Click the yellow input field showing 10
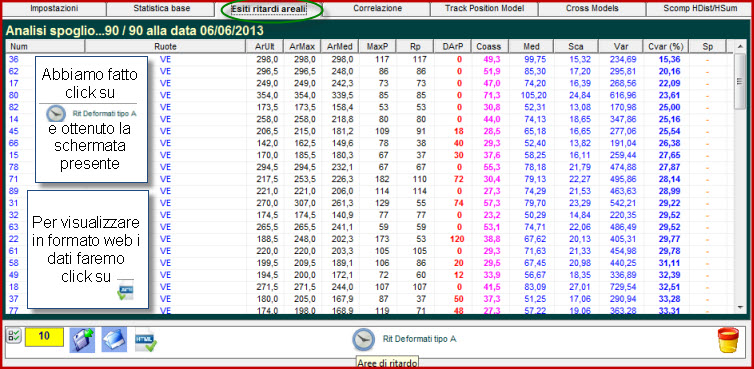Screen dimensions: 754x369 [44, 336]
